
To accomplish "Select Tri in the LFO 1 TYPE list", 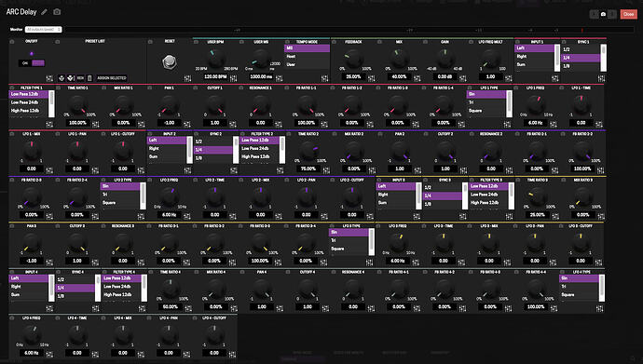I will pyautogui.click(x=486, y=102).
